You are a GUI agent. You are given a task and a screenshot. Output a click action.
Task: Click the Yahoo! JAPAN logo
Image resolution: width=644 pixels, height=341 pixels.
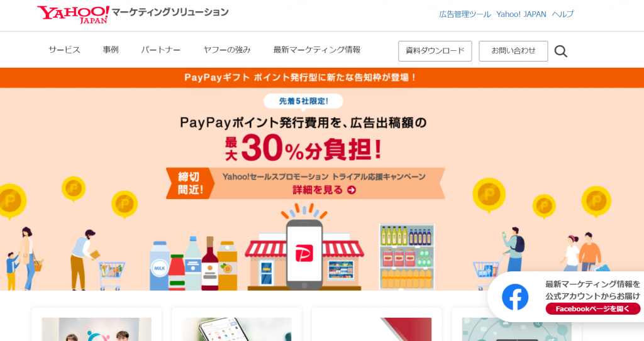click(73, 14)
